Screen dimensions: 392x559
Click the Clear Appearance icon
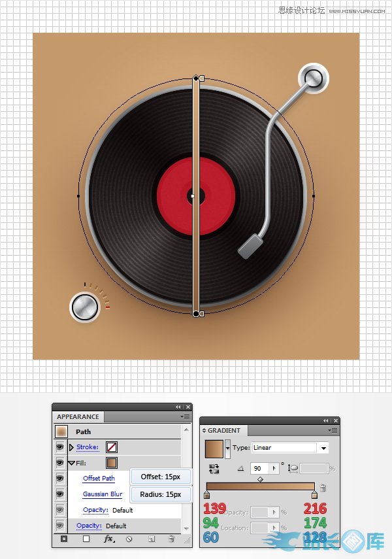click(129, 539)
